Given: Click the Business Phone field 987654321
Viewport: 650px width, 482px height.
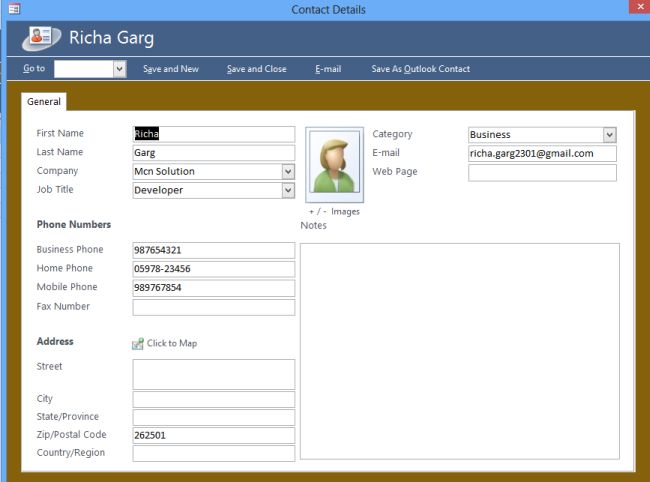Looking at the screenshot, I should point(214,250).
